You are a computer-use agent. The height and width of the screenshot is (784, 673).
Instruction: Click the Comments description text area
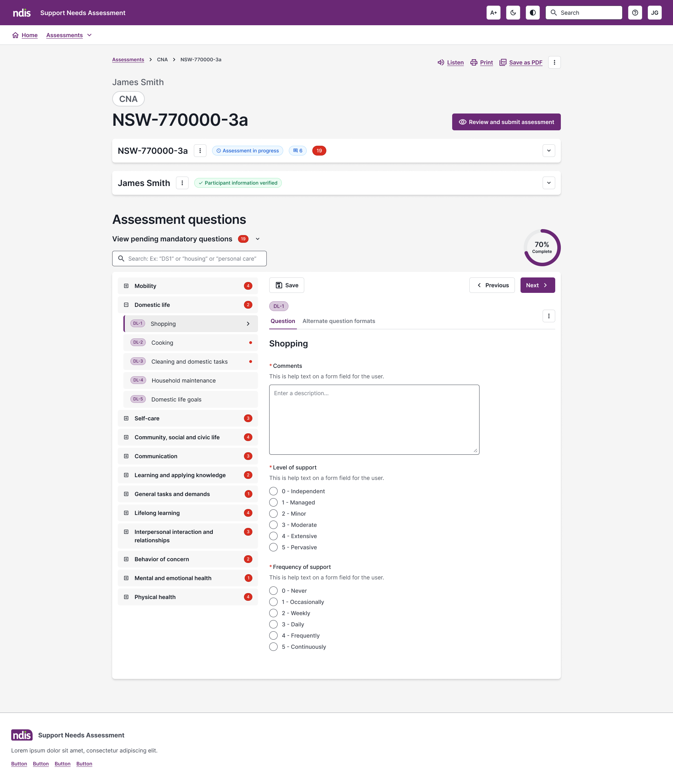(x=374, y=419)
